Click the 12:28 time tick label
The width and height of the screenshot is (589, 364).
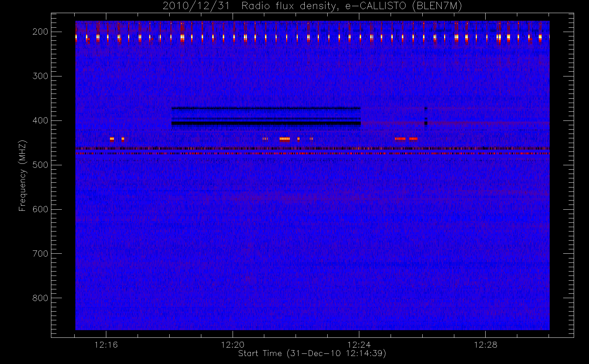[486, 345]
